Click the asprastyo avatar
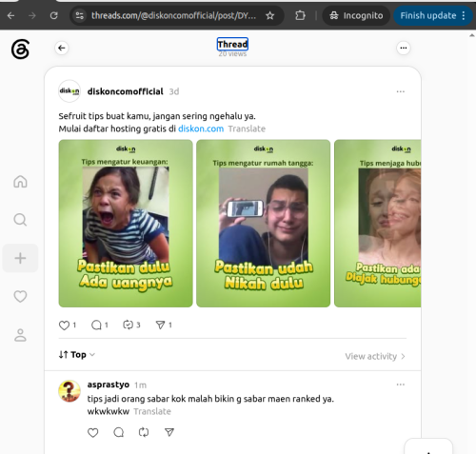The width and height of the screenshot is (476, 454). [x=69, y=391]
